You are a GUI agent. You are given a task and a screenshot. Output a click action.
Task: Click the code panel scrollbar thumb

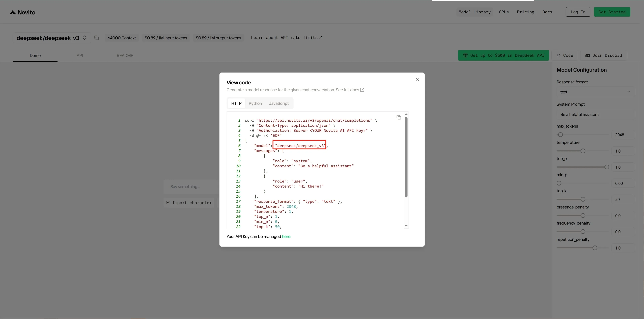tap(406, 157)
